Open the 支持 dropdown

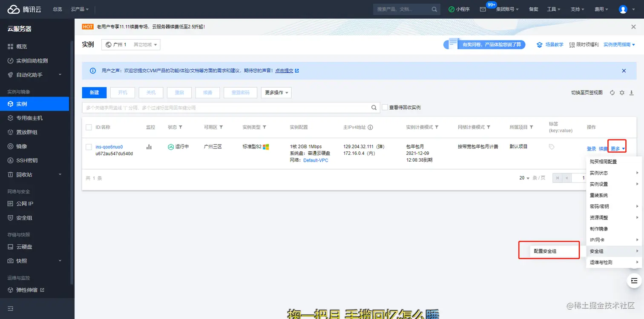(578, 9)
